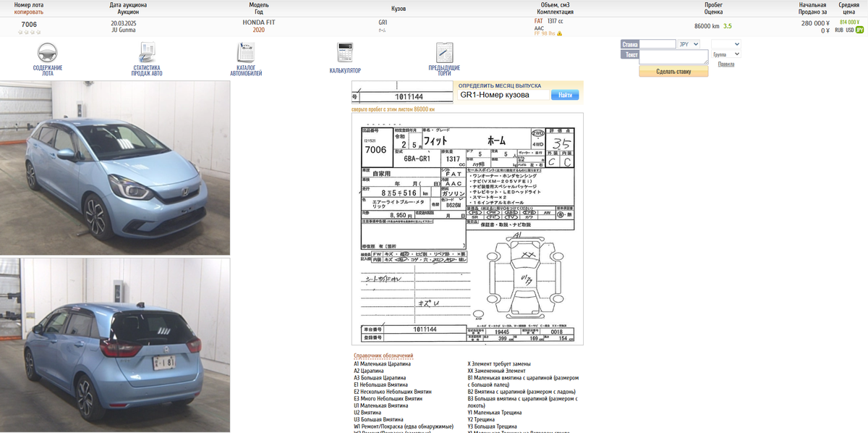Click the 20.03.2025 auction date
Screen dimensions: 868x433
coord(123,24)
